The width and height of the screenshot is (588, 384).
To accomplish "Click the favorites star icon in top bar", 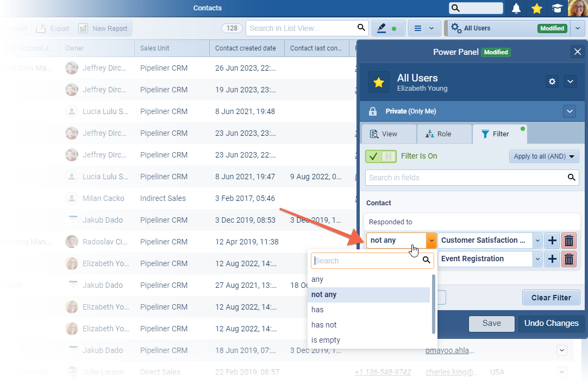I will pos(536,8).
